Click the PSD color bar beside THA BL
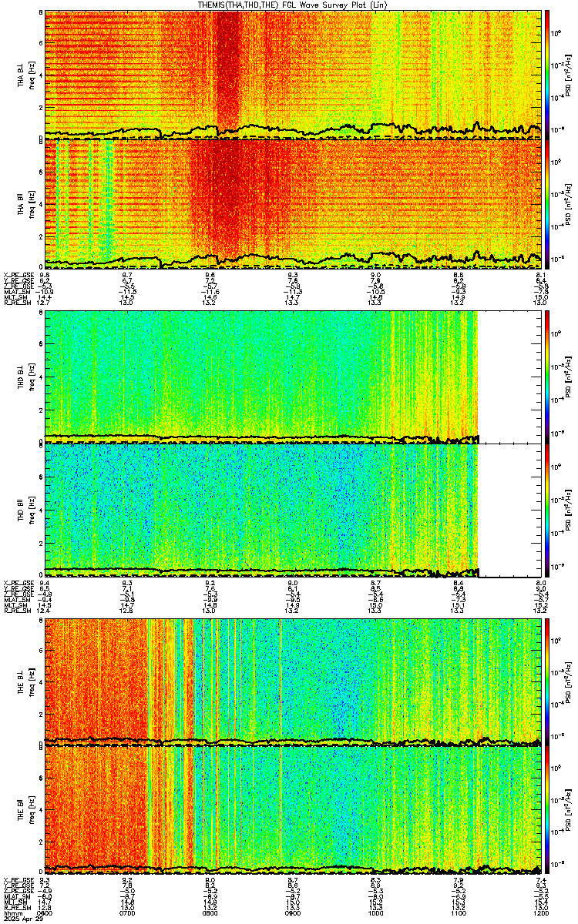The height and width of the screenshot is (924, 578). coord(547,74)
